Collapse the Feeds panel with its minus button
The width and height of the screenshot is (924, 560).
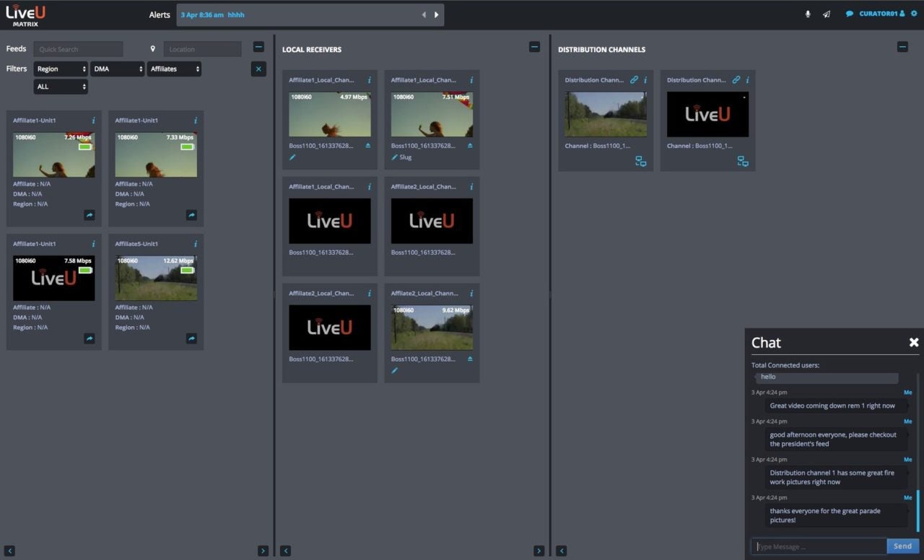click(258, 48)
